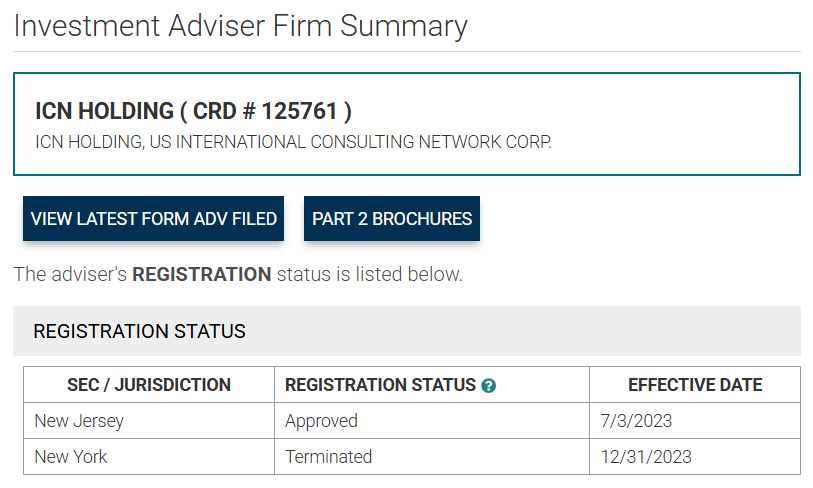Click the gray REGISTRATION STATUS section bar
This screenshot has width=813, height=488.
(x=406, y=331)
